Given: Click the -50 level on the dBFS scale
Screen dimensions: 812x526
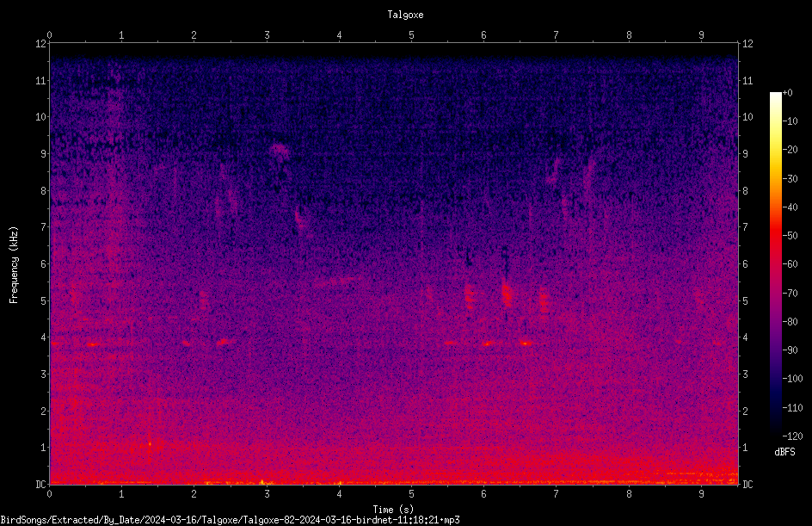Looking at the screenshot, I should click(790, 235).
